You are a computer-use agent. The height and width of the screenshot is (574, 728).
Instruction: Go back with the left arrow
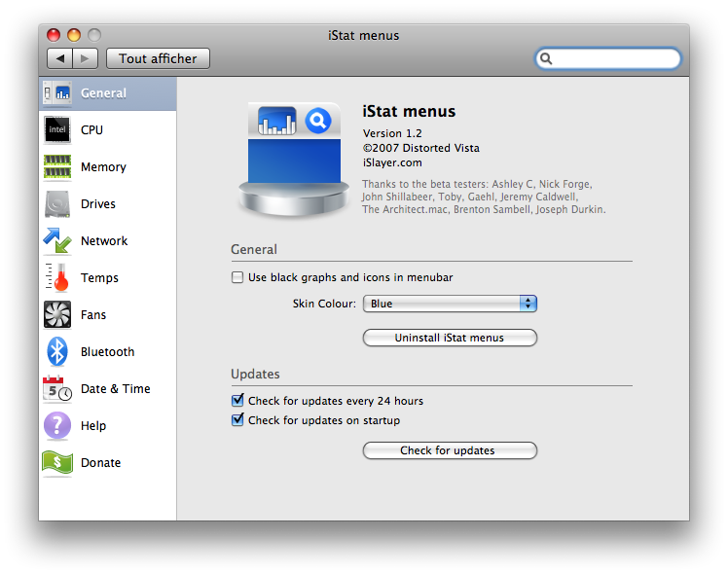[59, 58]
